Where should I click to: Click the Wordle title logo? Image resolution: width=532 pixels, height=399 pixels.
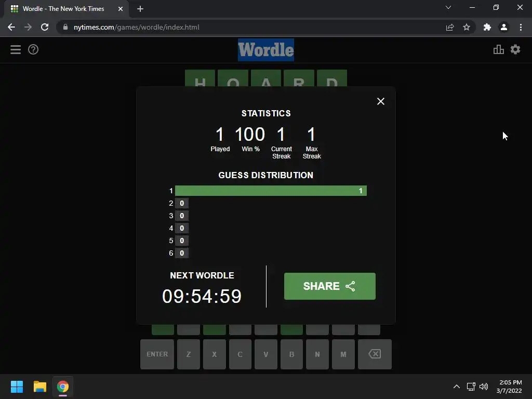click(266, 50)
